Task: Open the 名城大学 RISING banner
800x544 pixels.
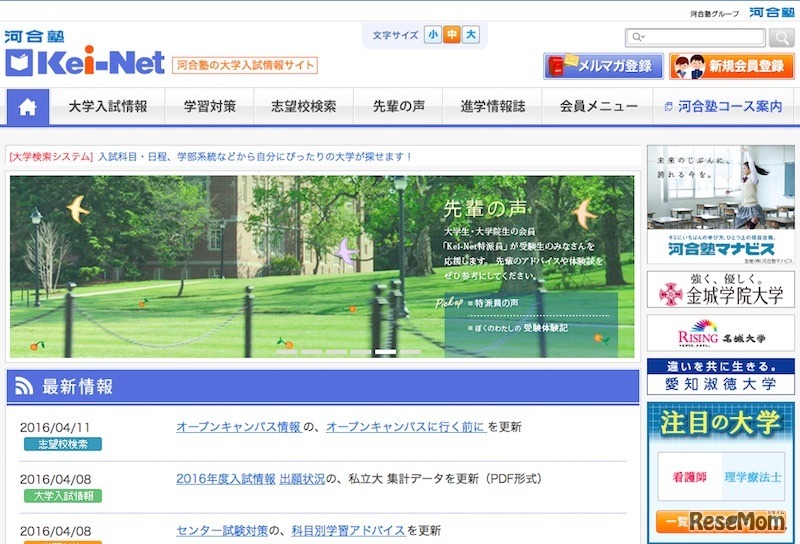Action: pyautogui.click(x=721, y=333)
